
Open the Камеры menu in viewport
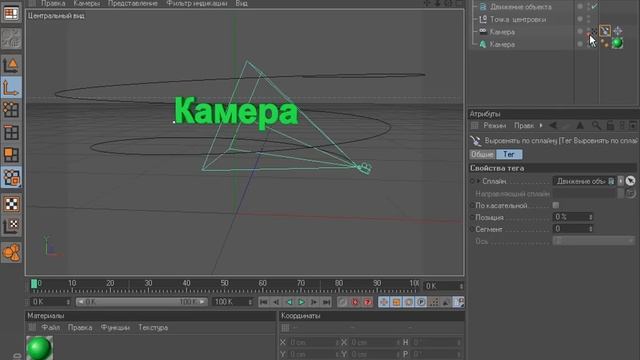tap(87, 3)
